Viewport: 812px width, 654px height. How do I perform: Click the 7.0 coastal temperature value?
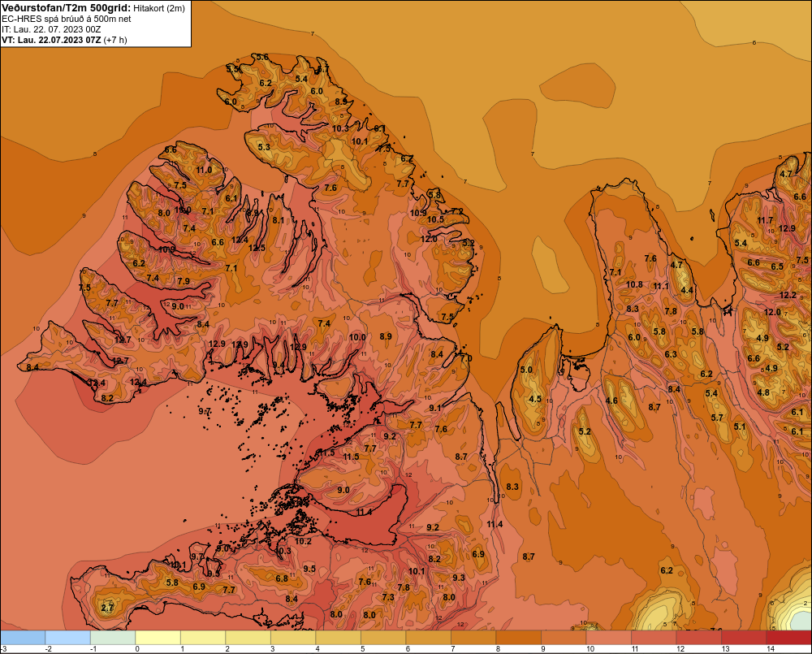pyautogui.click(x=466, y=358)
